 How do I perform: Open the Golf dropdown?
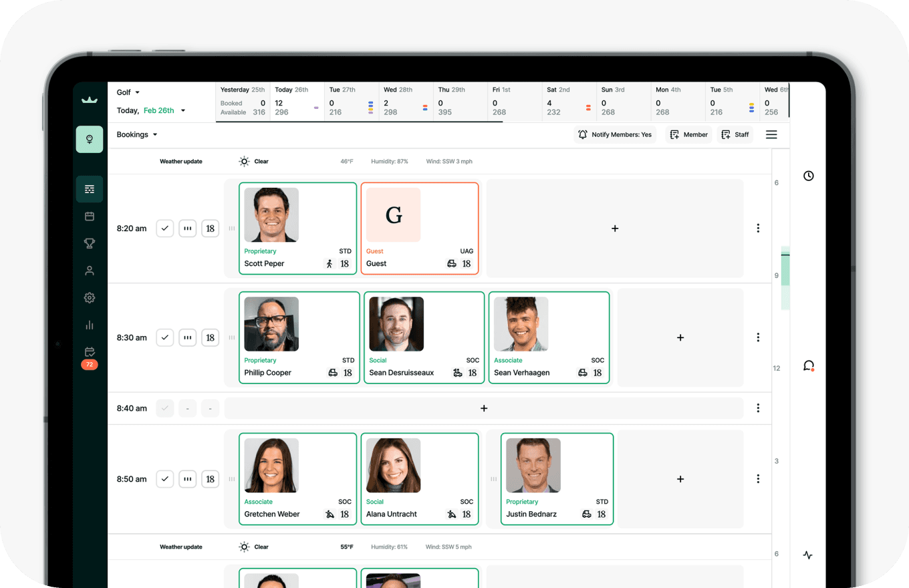[x=127, y=92]
